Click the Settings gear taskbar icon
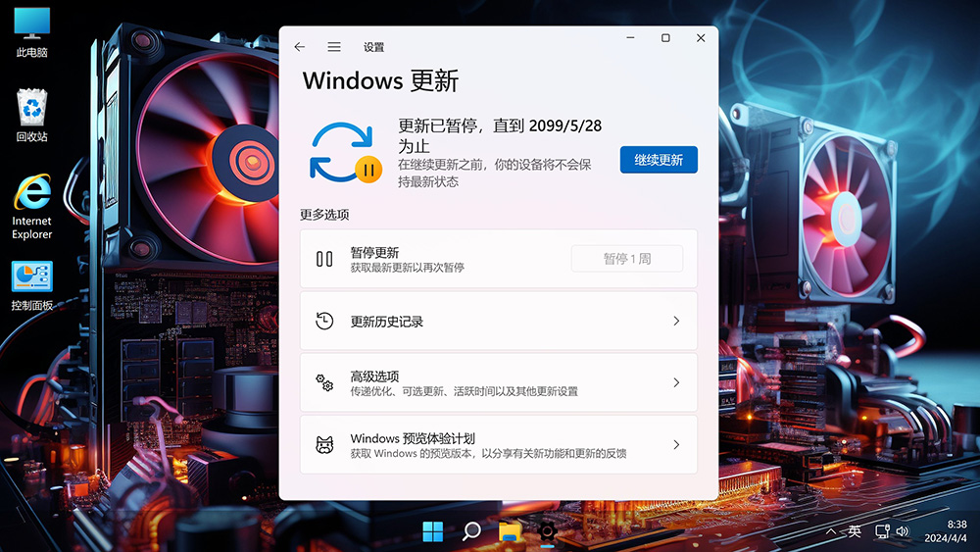The width and height of the screenshot is (980, 552). [x=547, y=531]
